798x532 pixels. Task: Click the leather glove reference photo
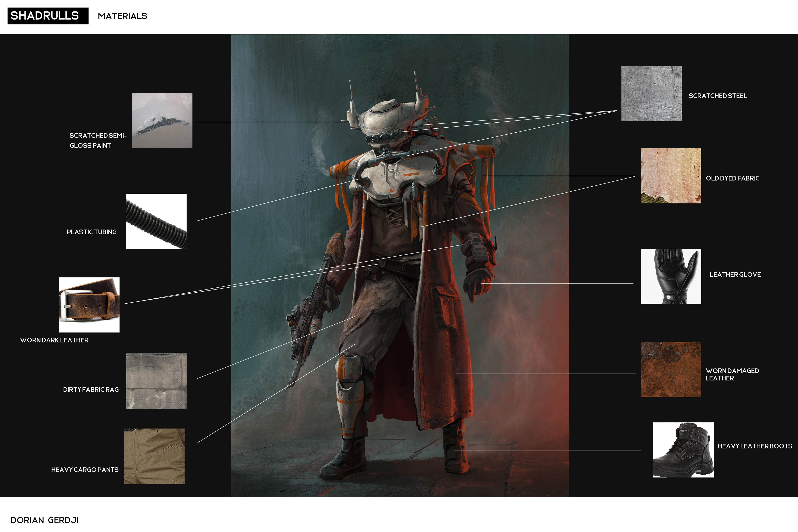671,277
